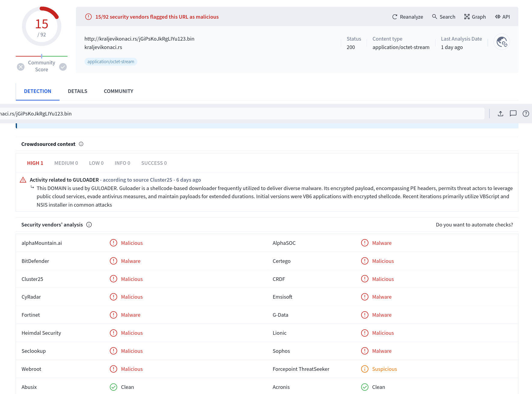This screenshot has width=532, height=394.
Task: Open the DETAILS tab
Action: pos(78,91)
